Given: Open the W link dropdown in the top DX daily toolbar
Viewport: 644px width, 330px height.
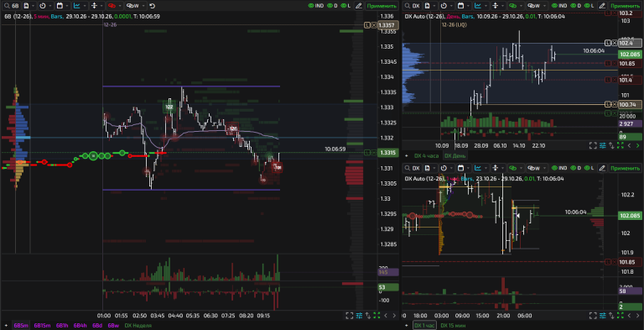Looking at the screenshot, I should [x=543, y=6].
